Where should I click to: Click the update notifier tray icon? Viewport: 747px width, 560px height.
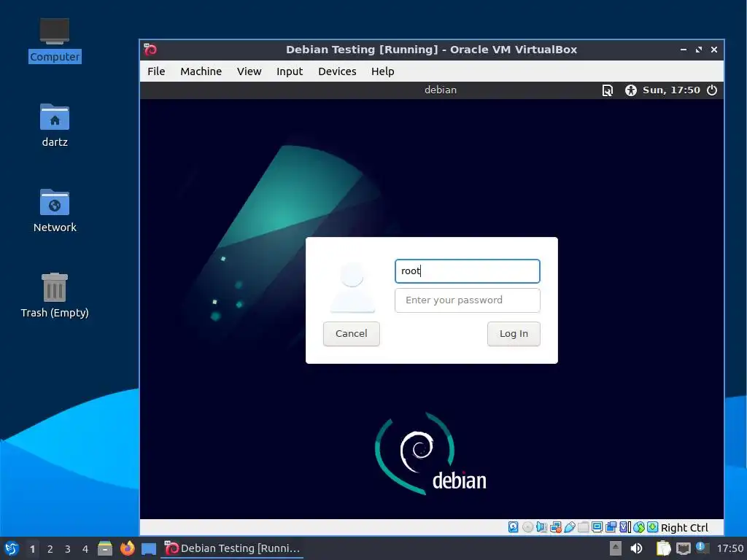pyautogui.click(x=702, y=548)
